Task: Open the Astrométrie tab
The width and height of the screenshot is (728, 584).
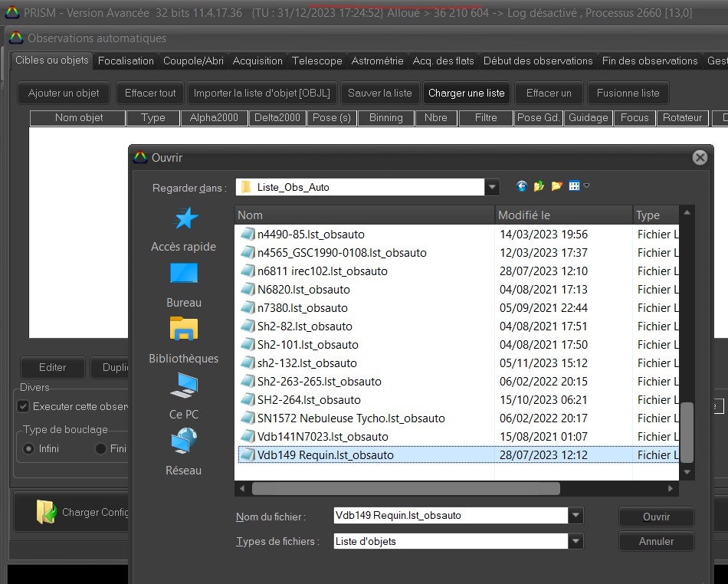Action: [377, 61]
